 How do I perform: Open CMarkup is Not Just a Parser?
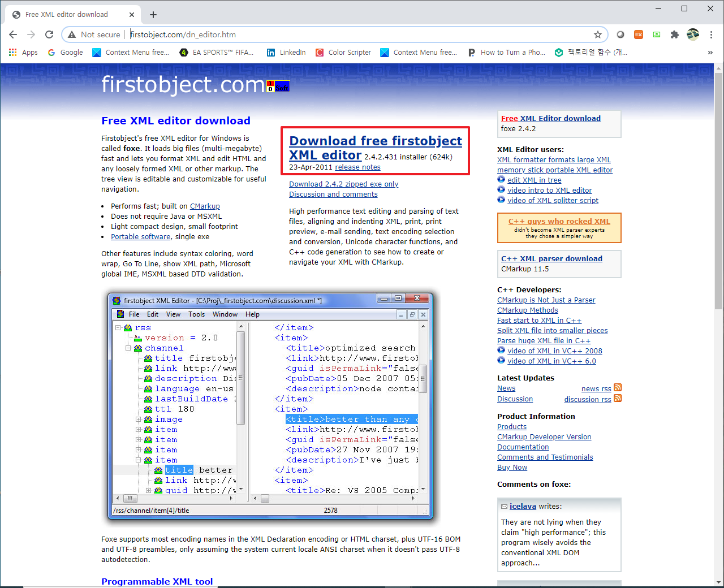546,300
